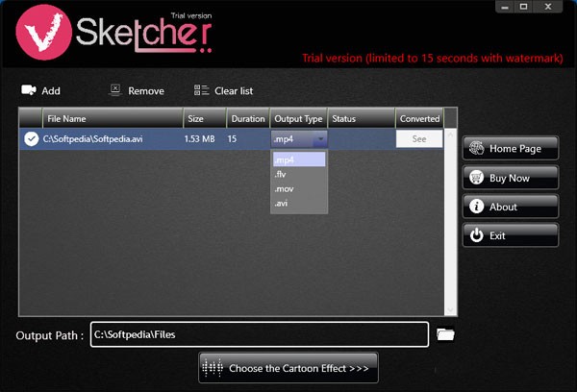
Task: Select .mp4 from the output list
Action: (299, 159)
